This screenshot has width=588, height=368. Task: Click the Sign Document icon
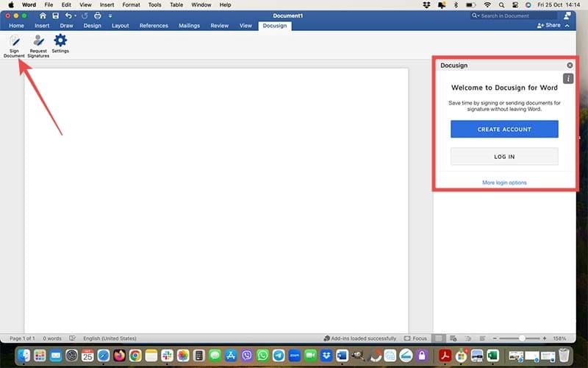13,42
